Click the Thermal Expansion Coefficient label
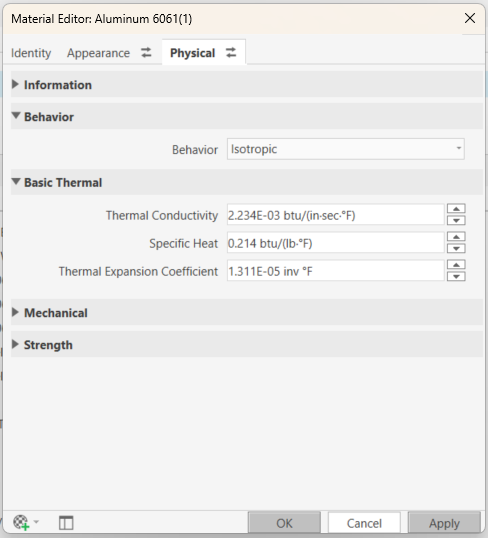The image size is (488, 538). (138, 271)
